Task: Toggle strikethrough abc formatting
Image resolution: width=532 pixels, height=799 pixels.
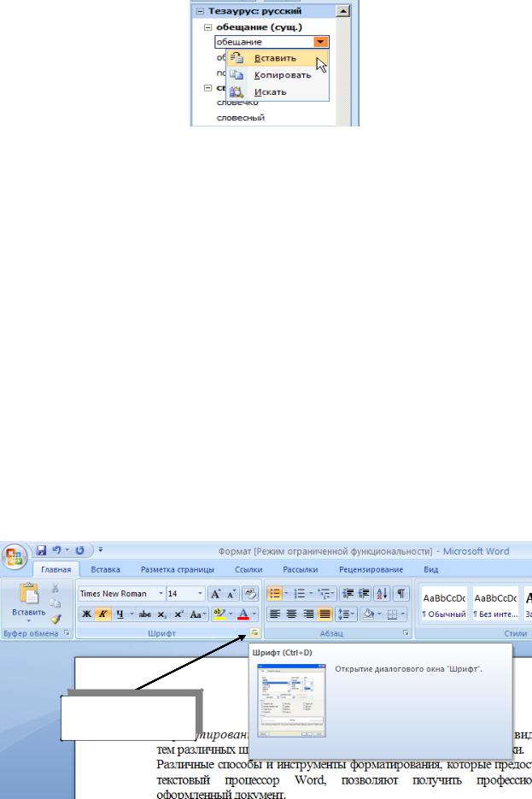Action: coord(145,614)
